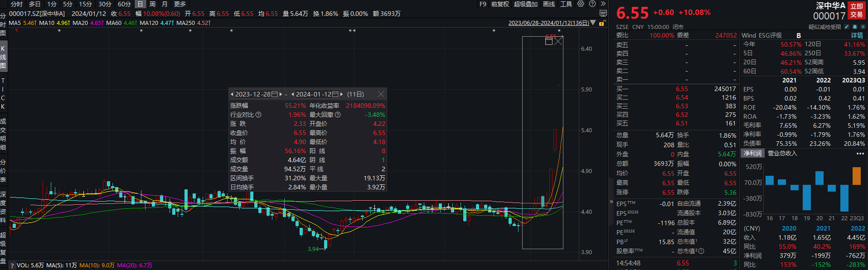Screen dimensions: 868x270
Task: Click the rightmost star event marker above chart
Action: [559, 31]
